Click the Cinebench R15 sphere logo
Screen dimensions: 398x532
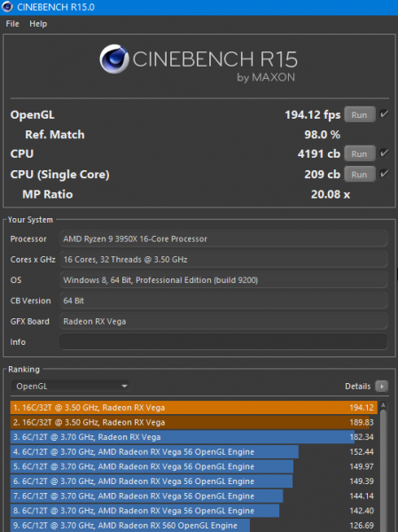coord(114,59)
